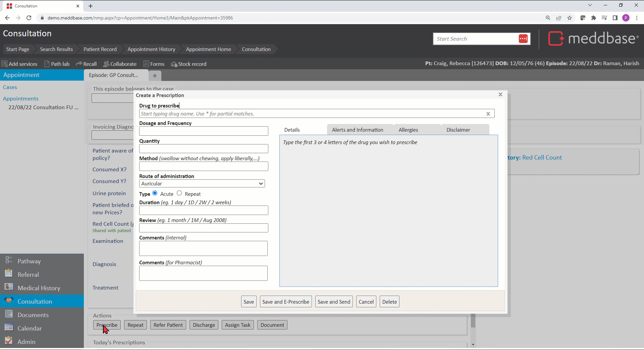Clear the drug name field with X
The image size is (644, 350).
point(488,114)
